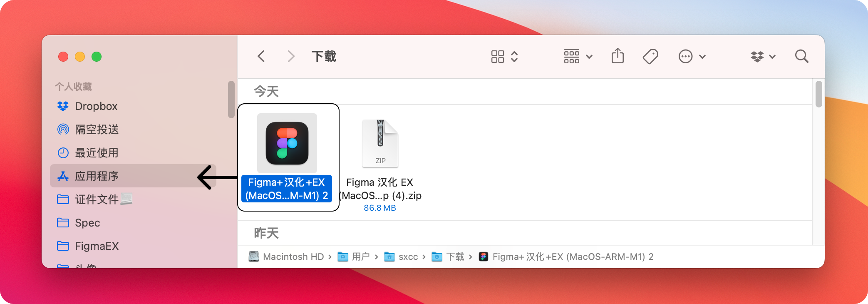Open the view mode up-down selector arrows
Viewport: 868px width, 304px height.
pos(514,57)
